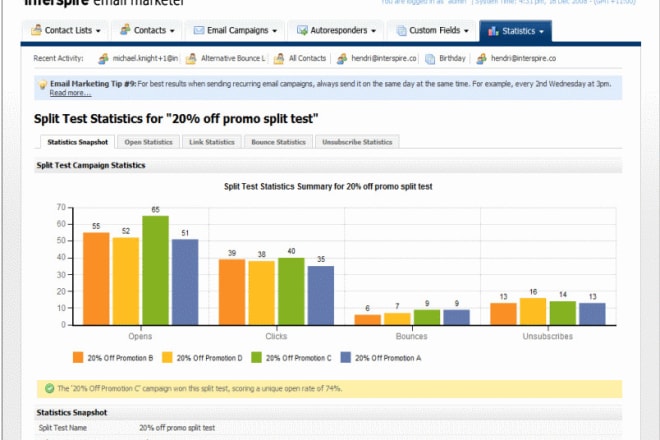Open the Birthday recent activity link

(x=452, y=58)
